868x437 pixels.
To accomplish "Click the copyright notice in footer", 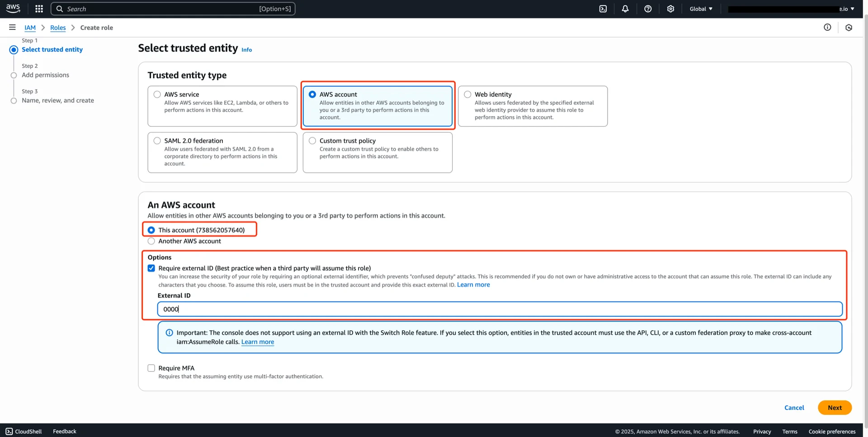I will tap(677, 432).
